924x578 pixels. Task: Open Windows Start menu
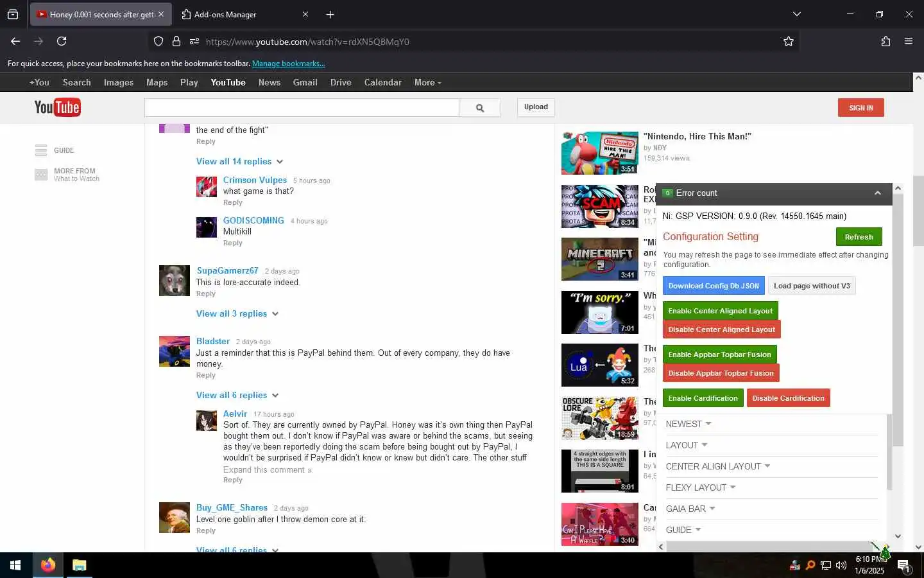tap(15, 565)
